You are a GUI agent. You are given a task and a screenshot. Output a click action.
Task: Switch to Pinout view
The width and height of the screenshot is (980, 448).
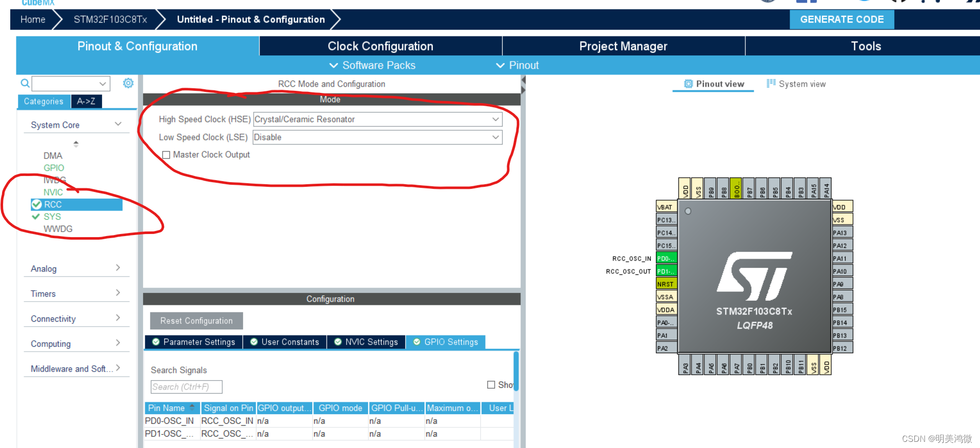click(714, 84)
